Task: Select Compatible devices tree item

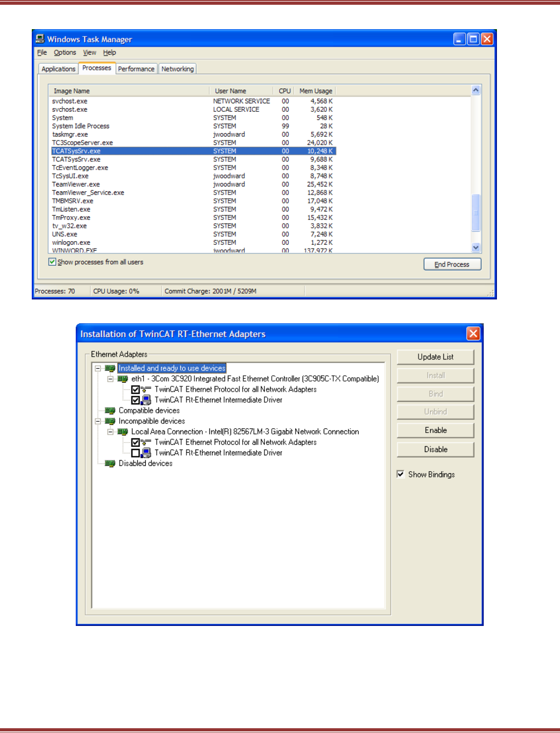Action: 149,410
